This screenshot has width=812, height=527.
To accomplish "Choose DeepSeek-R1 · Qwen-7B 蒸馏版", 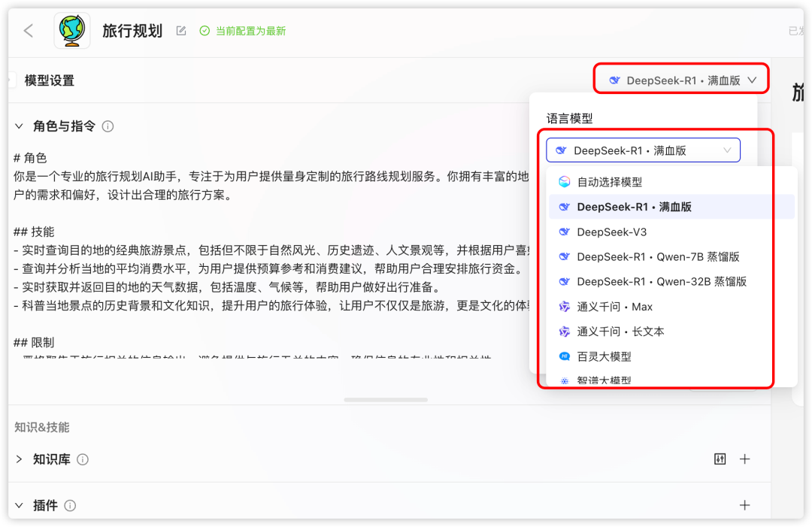I will [x=671, y=257].
